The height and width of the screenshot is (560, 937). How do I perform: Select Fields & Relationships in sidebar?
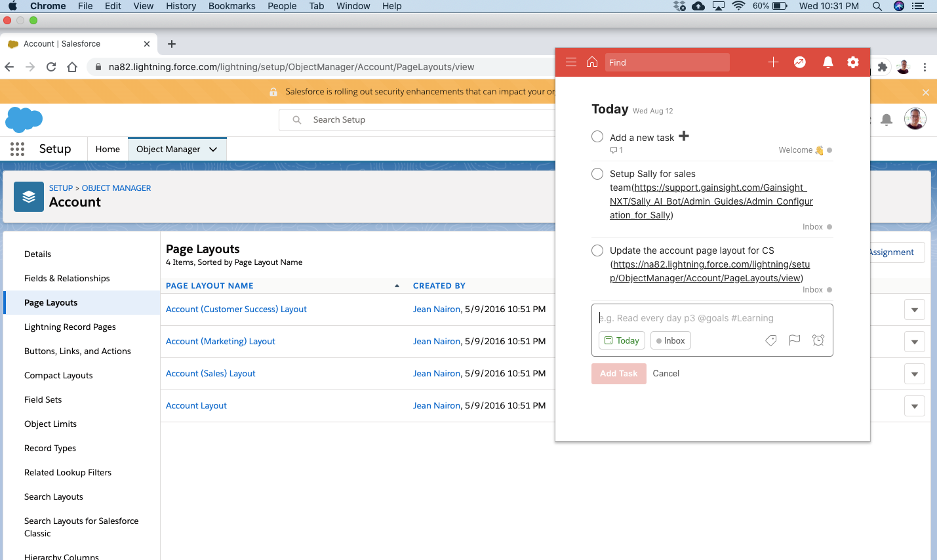click(67, 279)
